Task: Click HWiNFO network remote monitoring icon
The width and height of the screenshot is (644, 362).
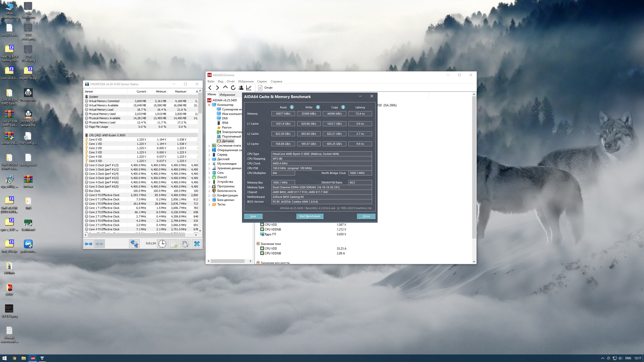Action: [134, 244]
